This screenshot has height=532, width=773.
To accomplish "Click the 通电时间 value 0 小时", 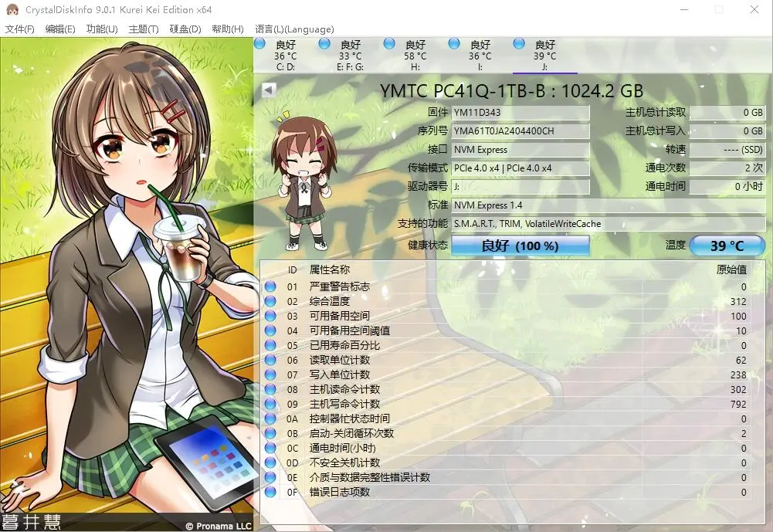I will (727, 186).
